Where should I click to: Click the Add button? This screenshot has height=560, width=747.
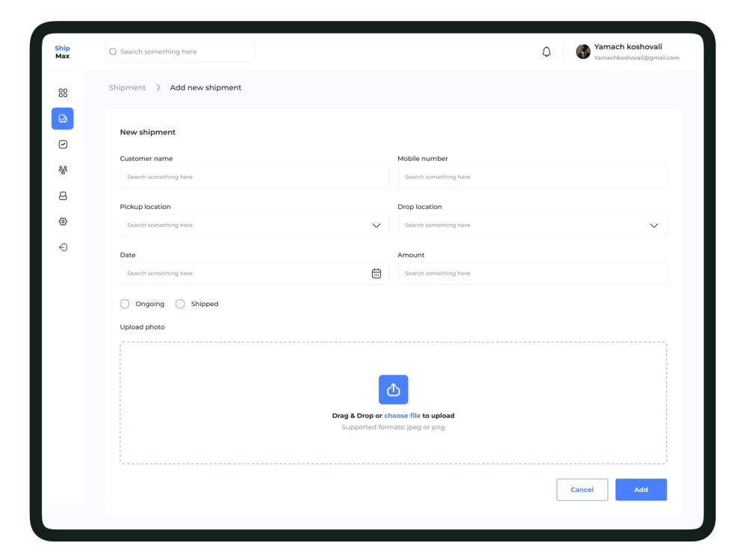(641, 490)
